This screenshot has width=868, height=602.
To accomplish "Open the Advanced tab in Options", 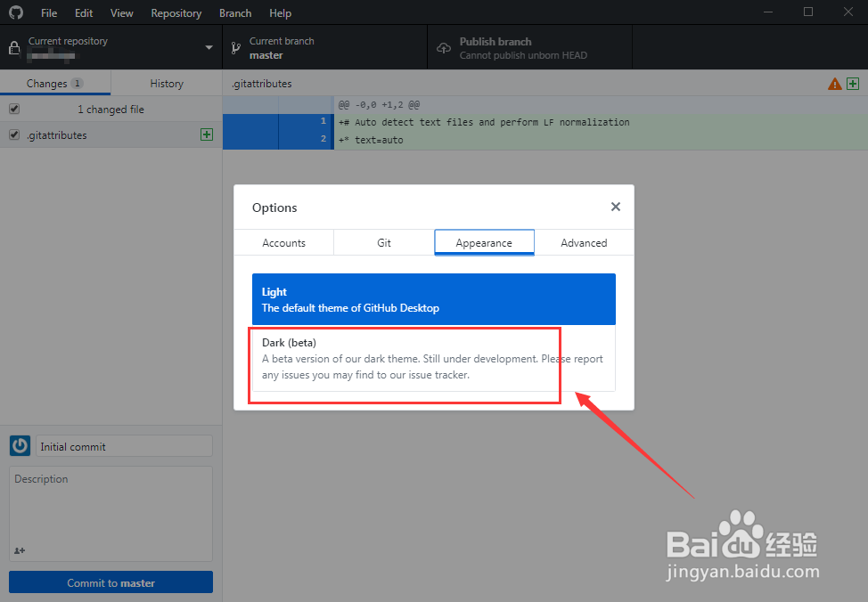I will (x=584, y=242).
